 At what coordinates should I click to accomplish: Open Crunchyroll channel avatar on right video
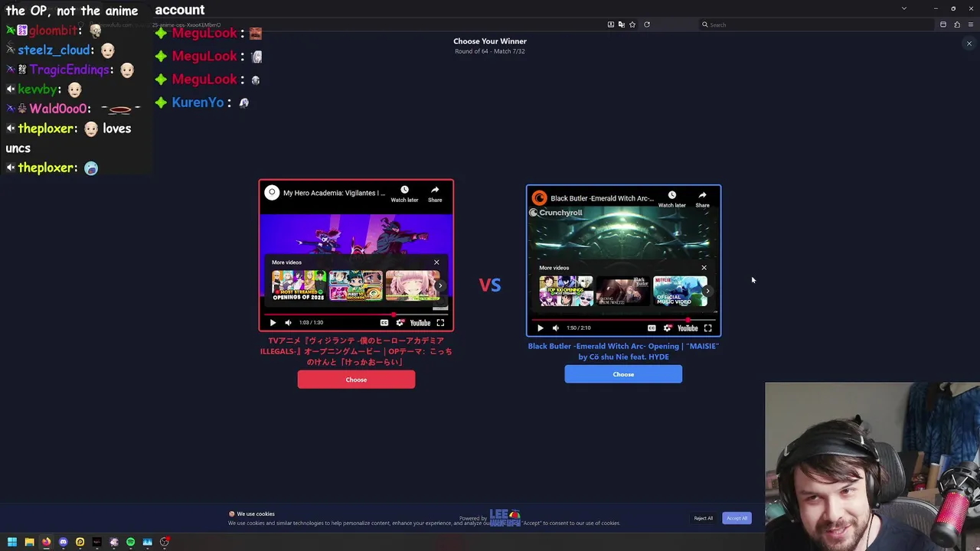[x=539, y=198]
